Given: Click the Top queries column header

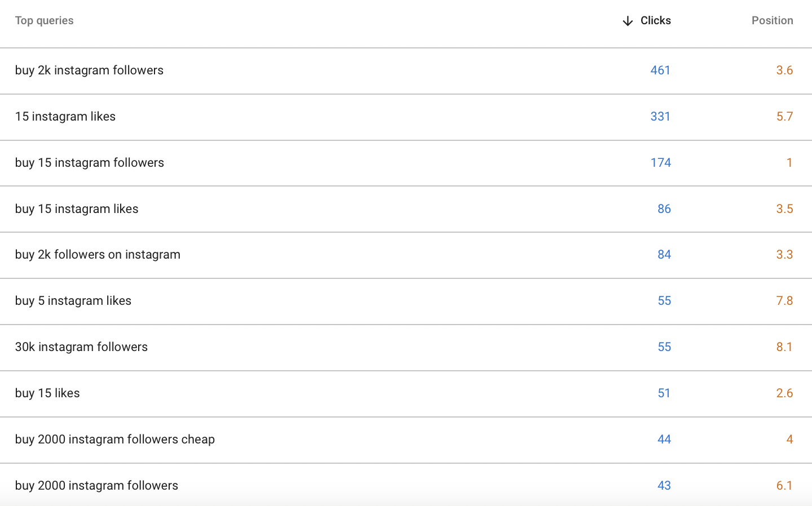Looking at the screenshot, I should (x=44, y=21).
